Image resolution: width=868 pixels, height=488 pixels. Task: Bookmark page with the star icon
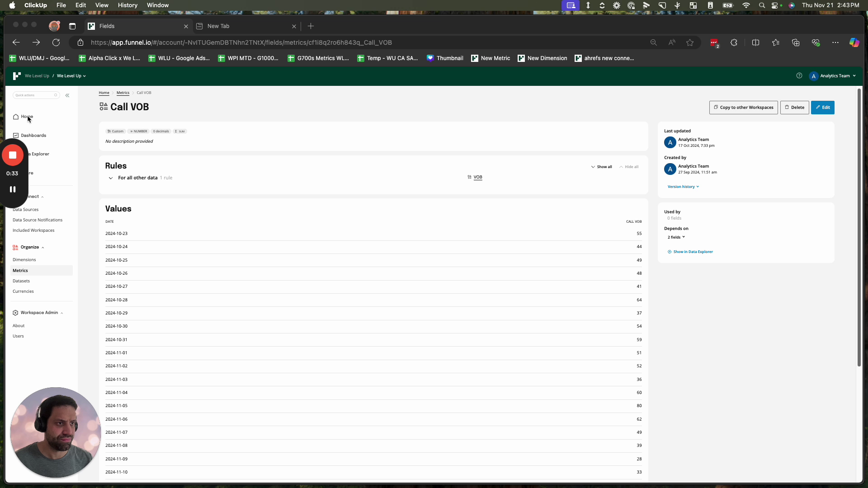click(x=690, y=42)
